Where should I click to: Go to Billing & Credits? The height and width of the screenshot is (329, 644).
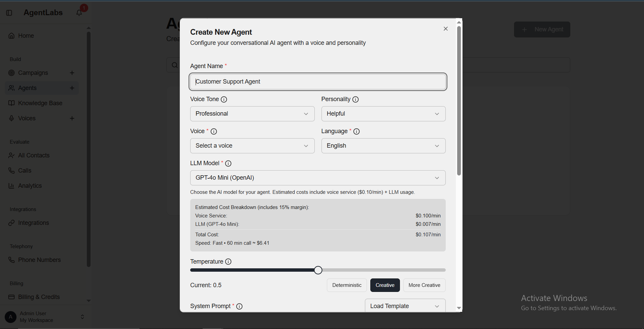(x=38, y=297)
